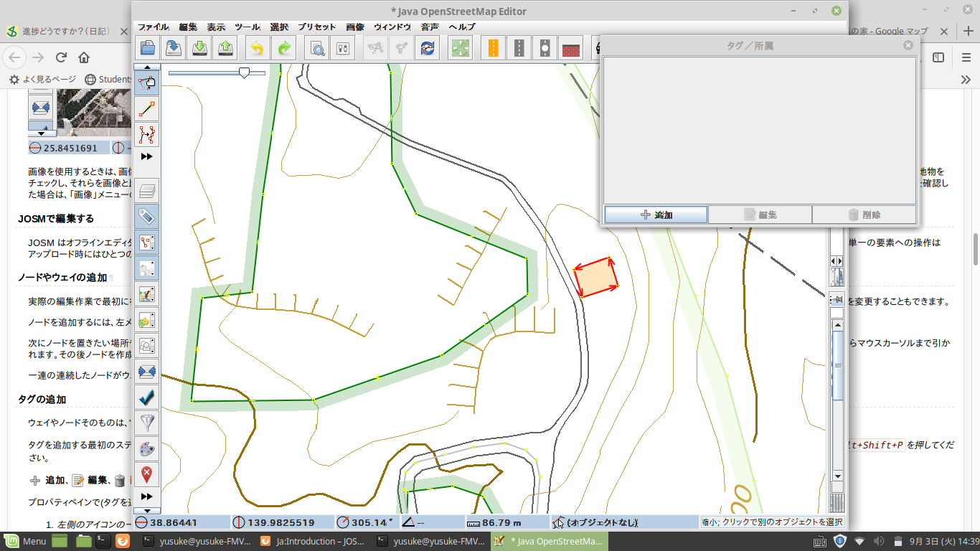Click the Upload data toolbar icon
This screenshot has height=551, width=980.
pyautogui.click(x=225, y=48)
